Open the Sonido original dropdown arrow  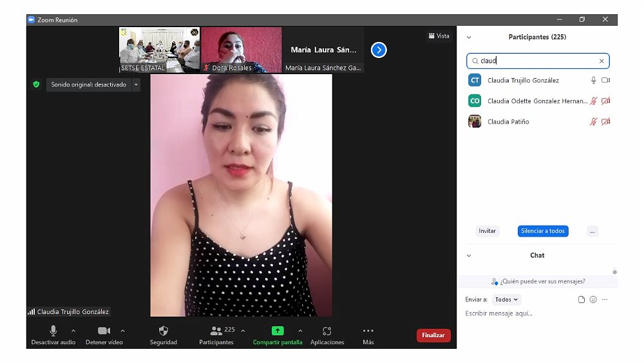pos(136,84)
